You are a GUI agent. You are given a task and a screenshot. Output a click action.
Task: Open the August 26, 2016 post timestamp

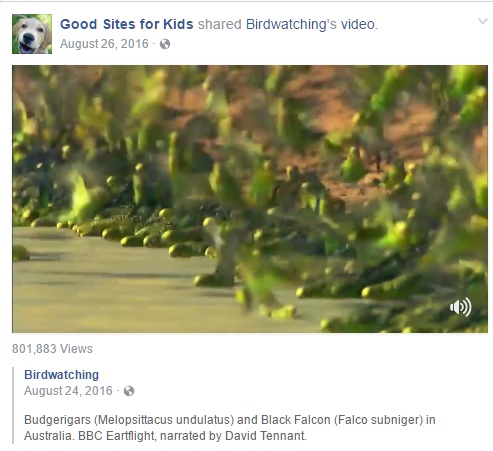104,44
